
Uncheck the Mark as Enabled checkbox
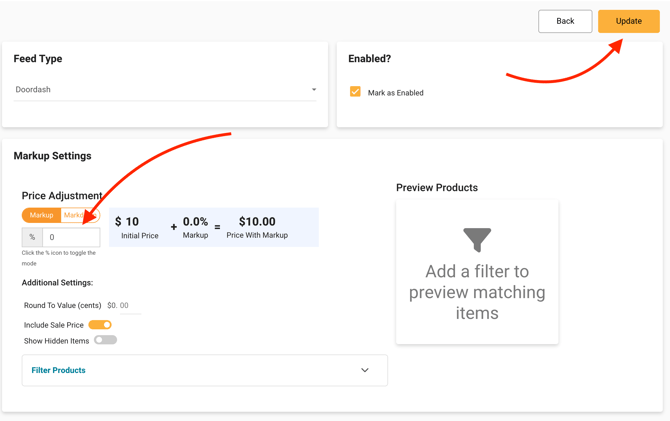point(355,91)
